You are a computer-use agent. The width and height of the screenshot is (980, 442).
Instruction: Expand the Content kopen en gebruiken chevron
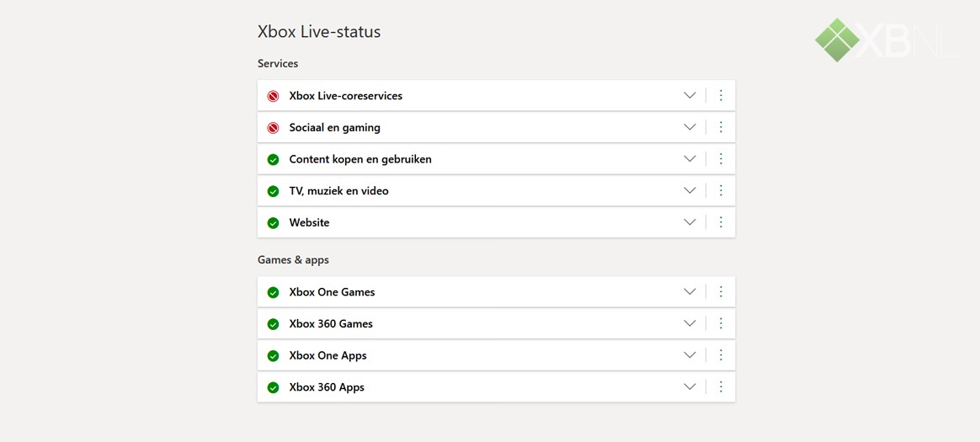tap(690, 159)
